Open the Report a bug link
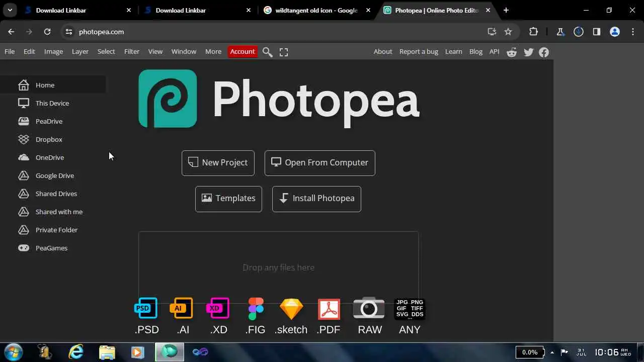The height and width of the screenshot is (362, 644). tap(419, 51)
